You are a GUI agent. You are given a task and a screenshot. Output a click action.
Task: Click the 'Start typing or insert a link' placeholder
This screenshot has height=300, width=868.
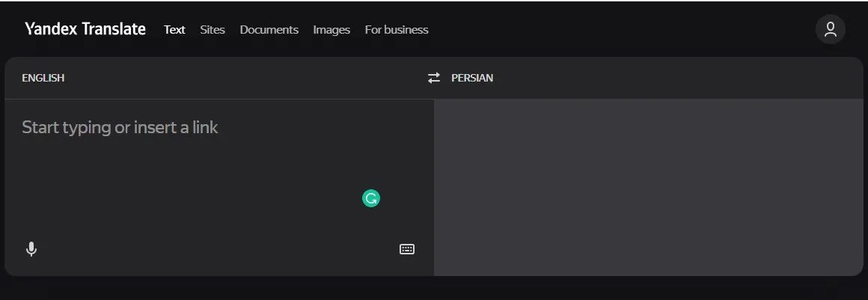120,127
